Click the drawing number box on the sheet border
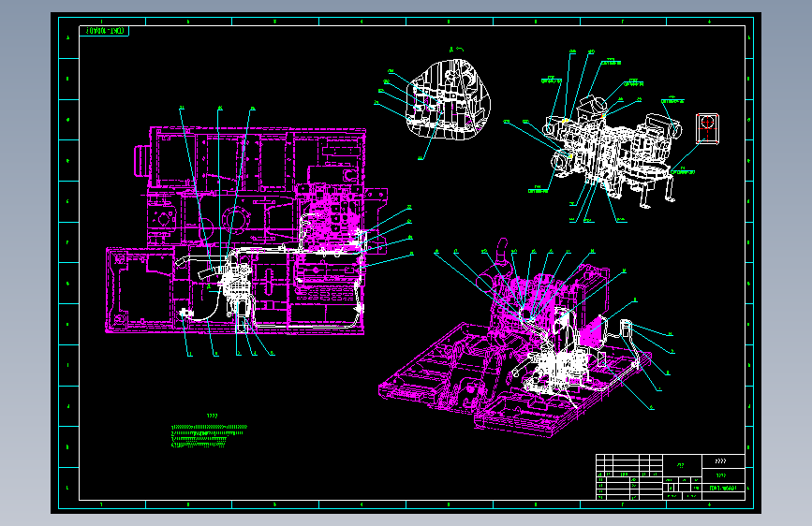The height and width of the screenshot is (526, 812). click(x=104, y=31)
